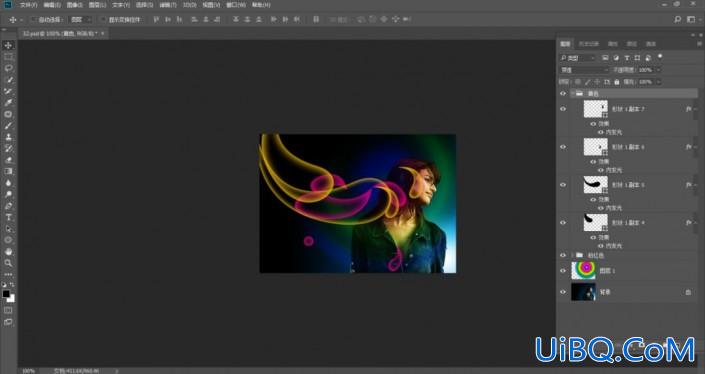Click the lock-all padlock button in the Layers panel
Image resolution: width=705 pixels, height=374 pixels.
click(617, 82)
